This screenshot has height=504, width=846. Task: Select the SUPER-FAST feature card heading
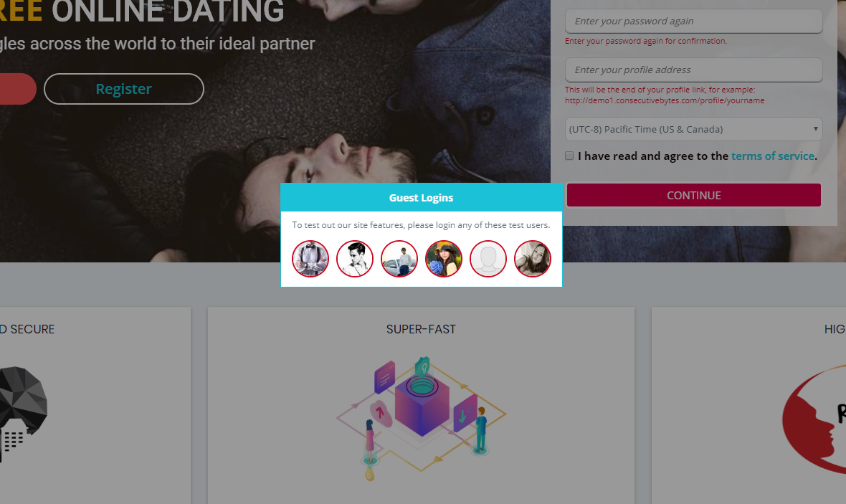(x=421, y=329)
